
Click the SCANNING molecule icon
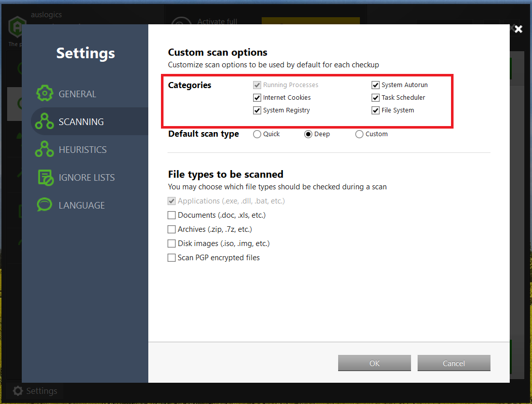coord(45,121)
